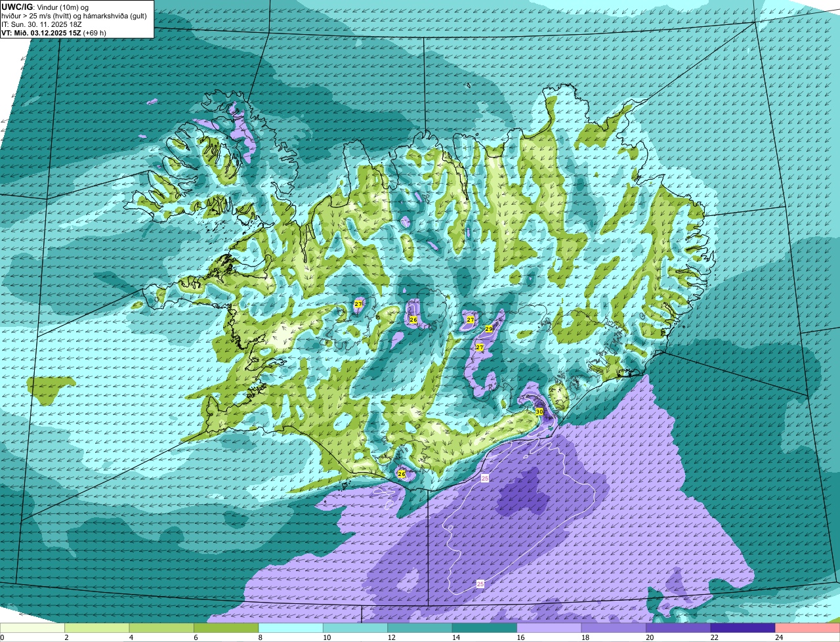Click the "8" tick label on the color scale
This screenshot has height=642, width=840.
point(260,637)
